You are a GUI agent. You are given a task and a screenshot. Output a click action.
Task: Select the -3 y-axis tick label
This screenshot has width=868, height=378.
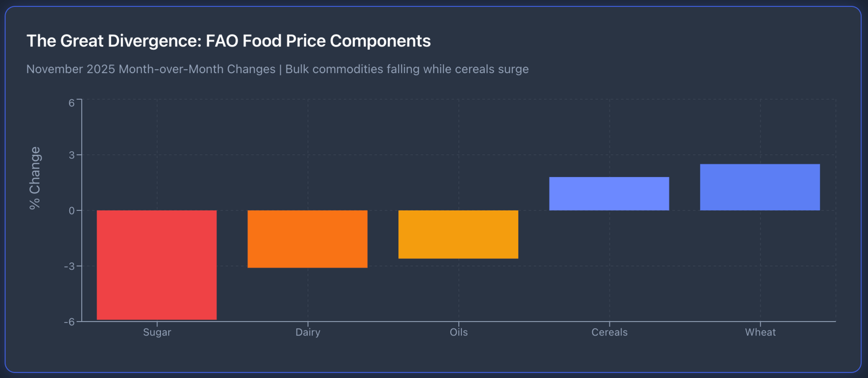[x=69, y=266]
